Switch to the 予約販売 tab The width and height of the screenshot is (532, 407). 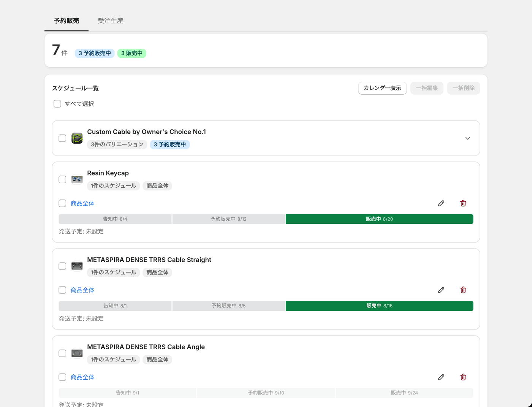tap(66, 21)
